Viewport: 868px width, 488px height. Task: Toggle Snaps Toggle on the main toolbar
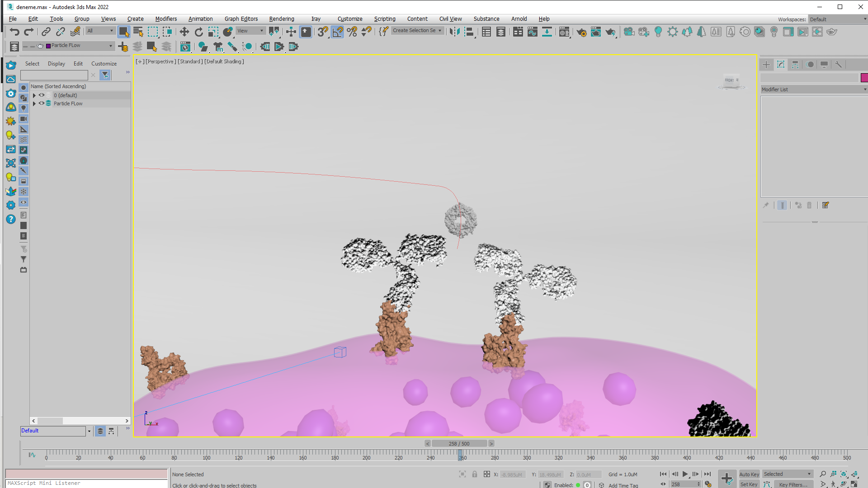coord(322,32)
